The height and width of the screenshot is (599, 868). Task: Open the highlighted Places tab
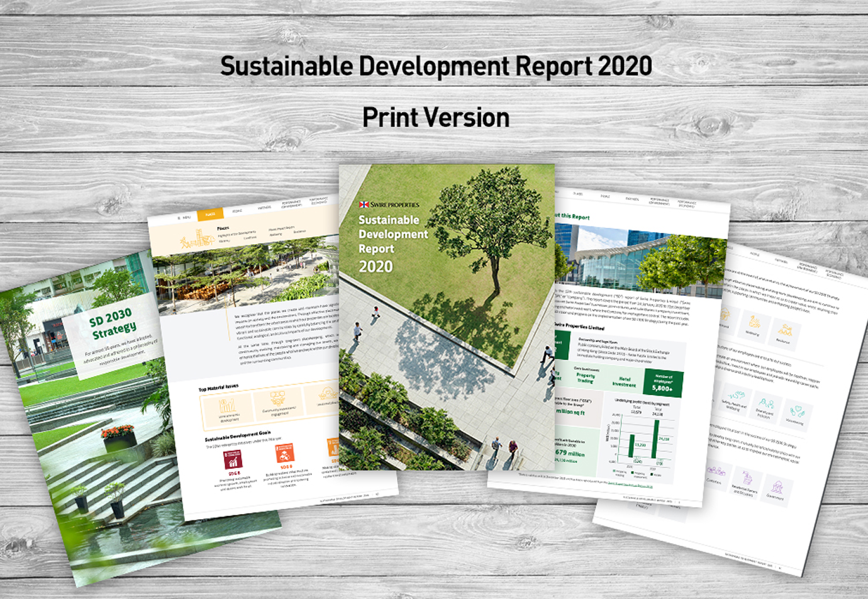209,215
